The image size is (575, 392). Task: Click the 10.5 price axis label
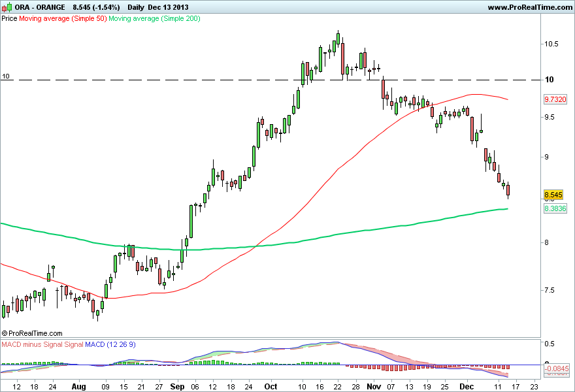coord(551,44)
